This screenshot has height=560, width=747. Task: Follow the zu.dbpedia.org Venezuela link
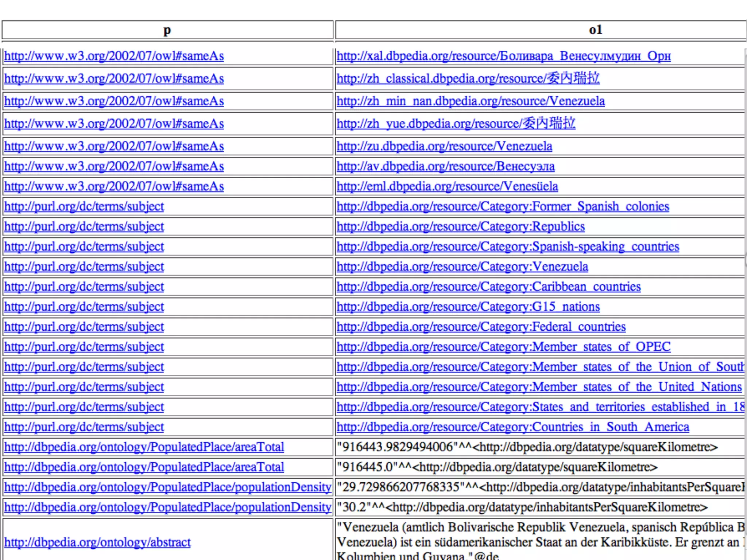[444, 147]
